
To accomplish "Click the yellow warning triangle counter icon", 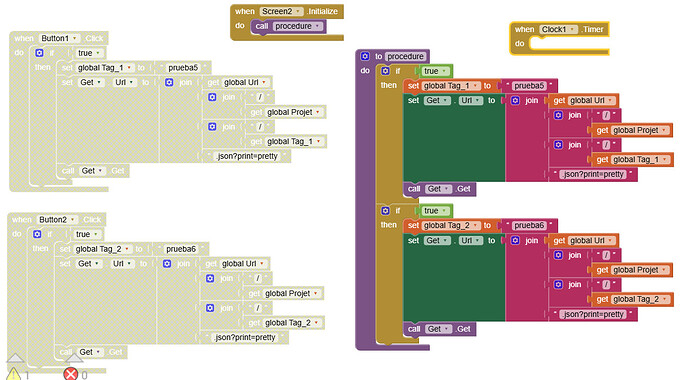I will (x=14, y=374).
